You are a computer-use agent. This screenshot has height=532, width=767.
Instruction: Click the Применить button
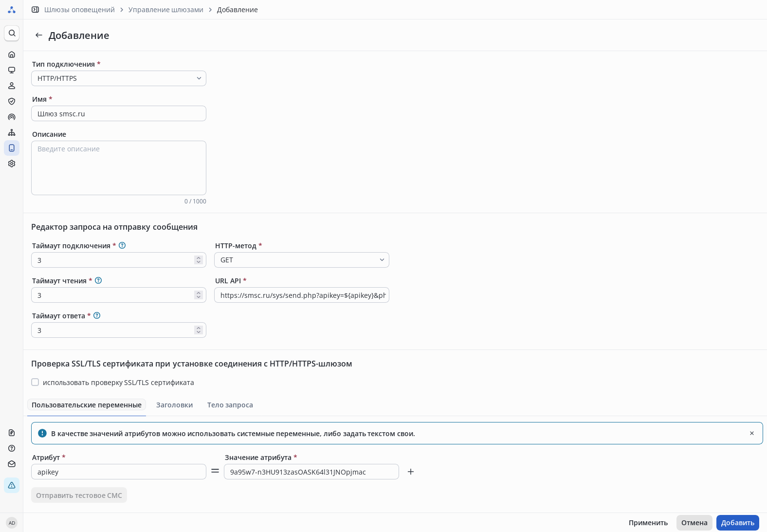coord(648,523)
